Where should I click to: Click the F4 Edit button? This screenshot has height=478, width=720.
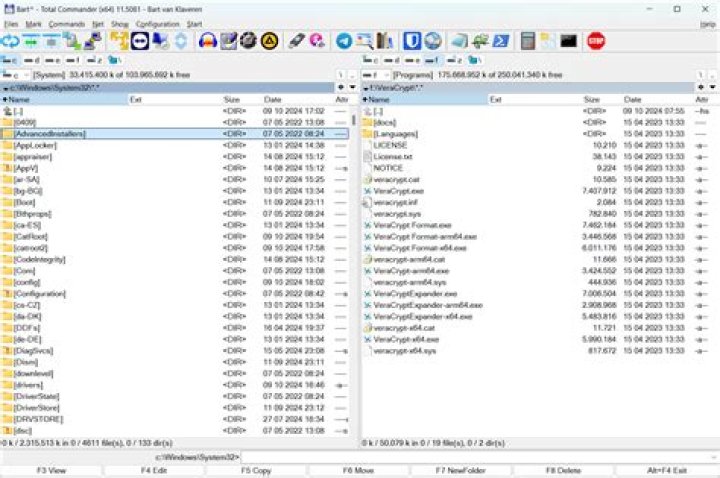154,471
